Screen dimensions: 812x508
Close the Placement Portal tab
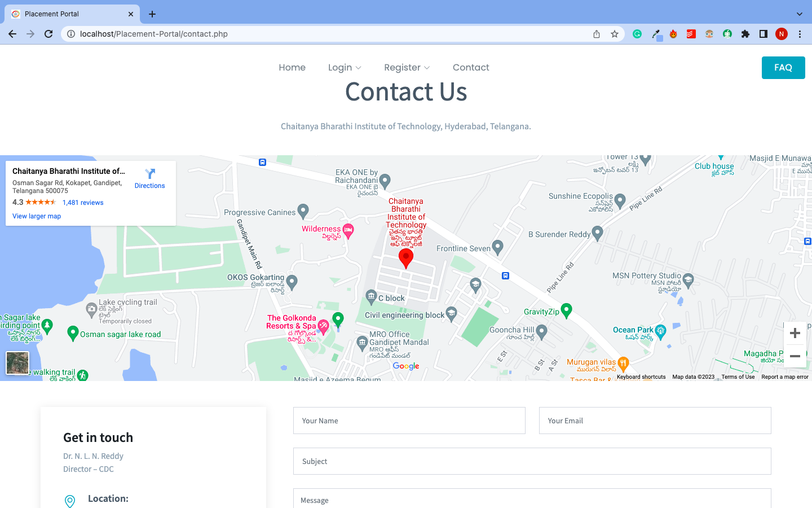coord(131,14)
